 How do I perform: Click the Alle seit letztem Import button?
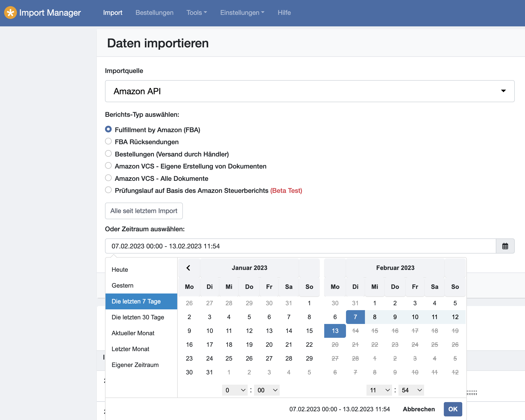(144, 211)
